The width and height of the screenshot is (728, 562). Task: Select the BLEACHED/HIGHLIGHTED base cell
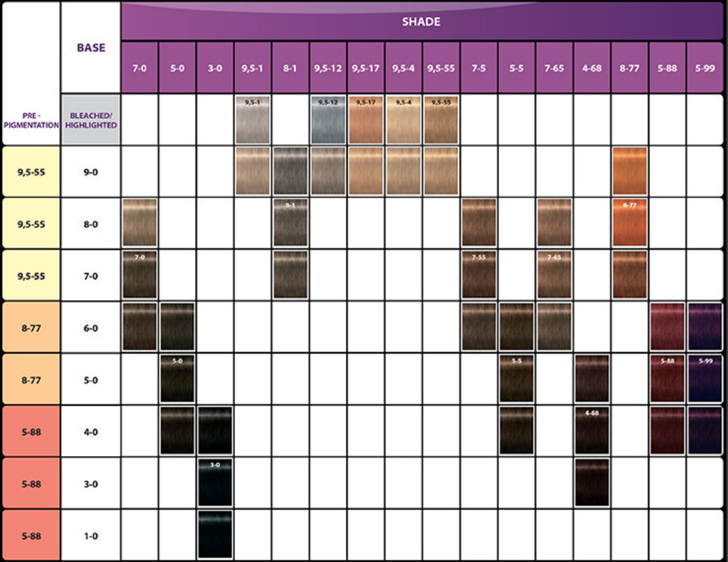pyautogui.click(x=91, y=121)
